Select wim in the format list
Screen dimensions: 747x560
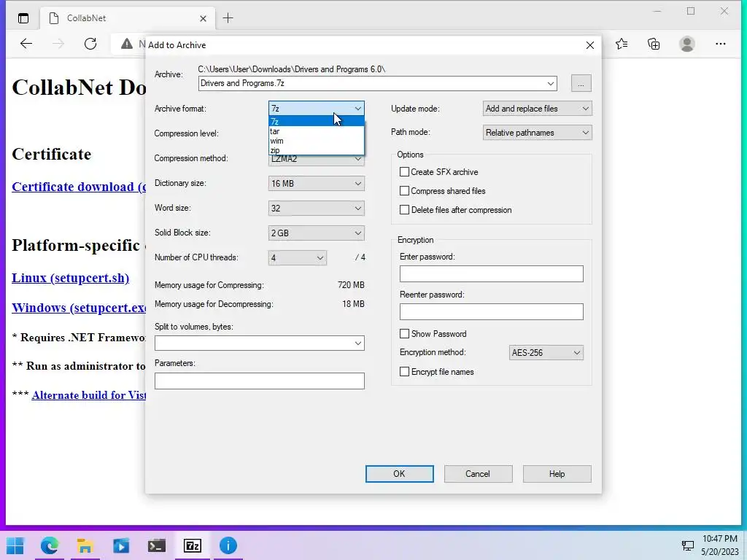(317, 141)
